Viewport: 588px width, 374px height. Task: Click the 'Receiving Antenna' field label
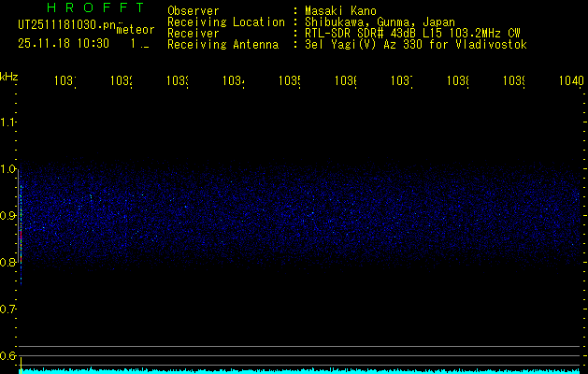[x=222, y=44]
